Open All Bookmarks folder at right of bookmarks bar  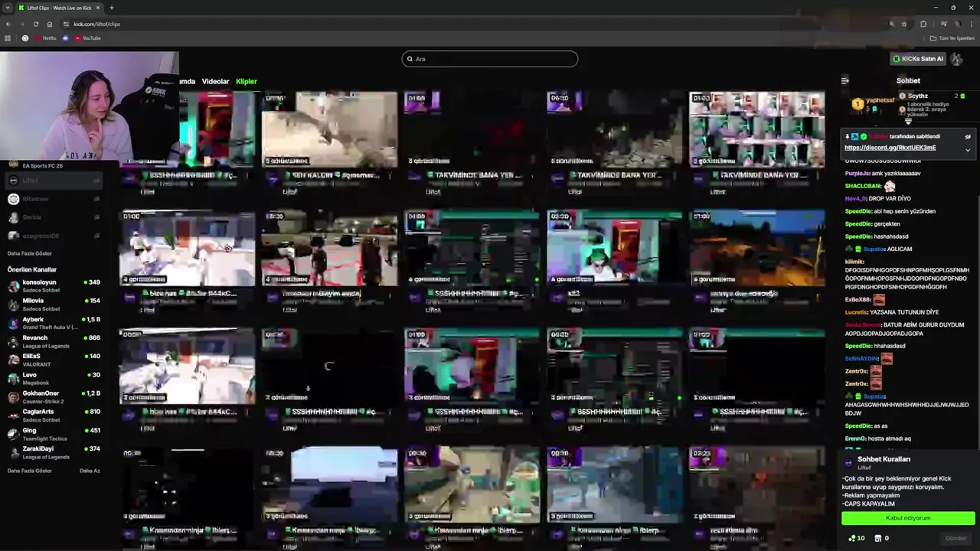[x=952, y=38]
